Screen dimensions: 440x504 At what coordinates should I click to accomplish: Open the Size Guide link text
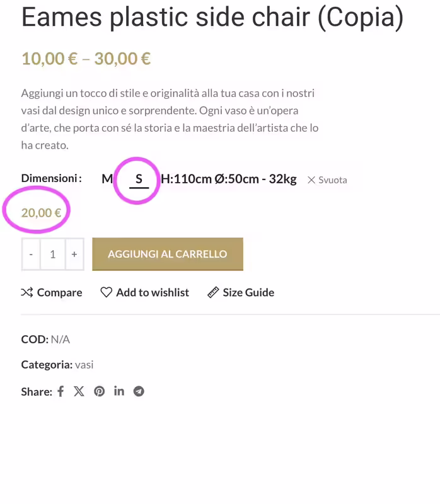(248, 292)
